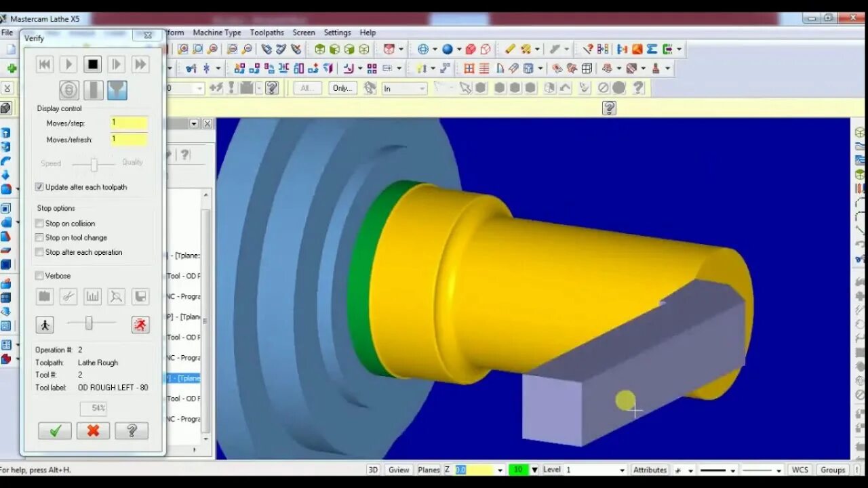
Task: Confirm Verify with green checkmark button
Action: point(55,430)
